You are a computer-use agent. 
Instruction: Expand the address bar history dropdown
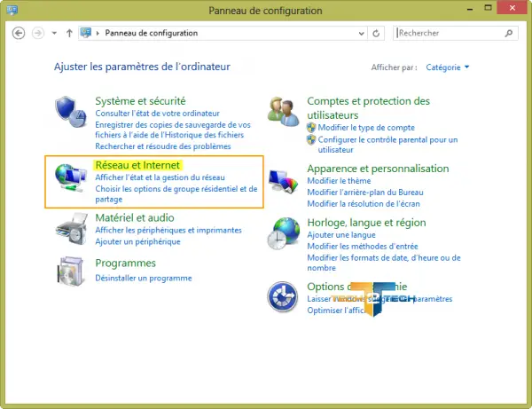point(362,33)
